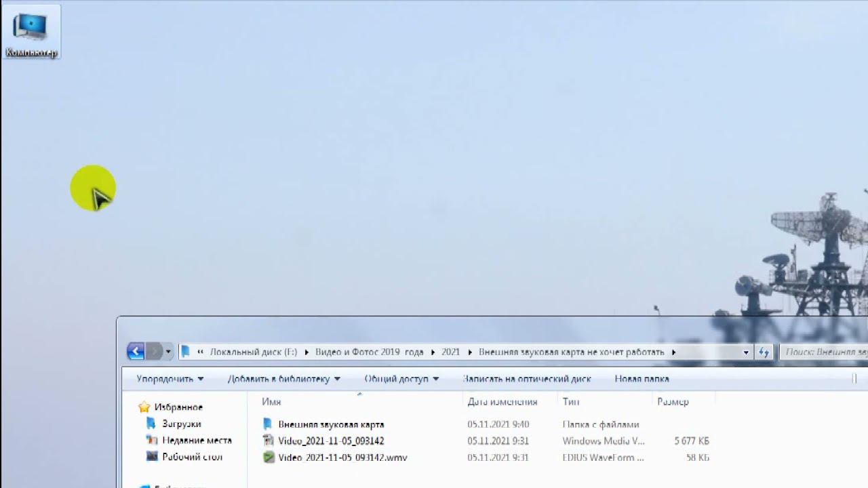Screen dimensions: 868x488
Task: Sort by the Размер column header
Action: (x=673, y=402)
